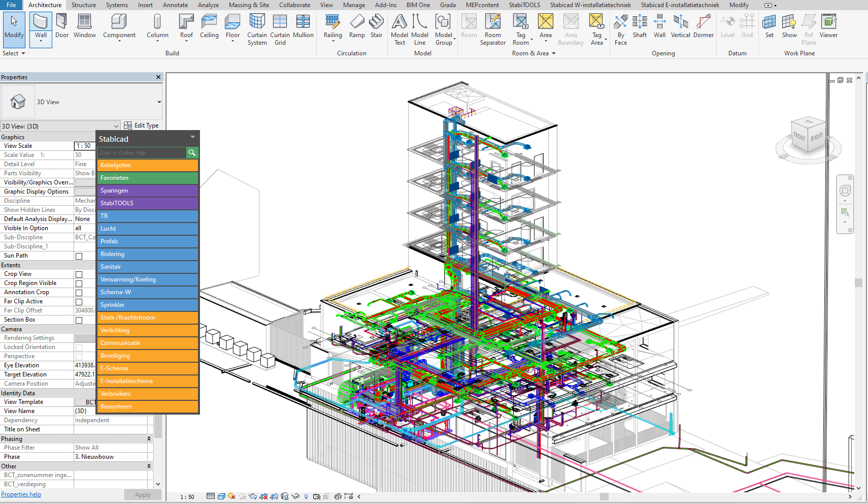Image resolution: width=868 pixels, height=504 pixels.
Task: Switch to the Structure ribbon tab
Action: (x=83, y=5)
